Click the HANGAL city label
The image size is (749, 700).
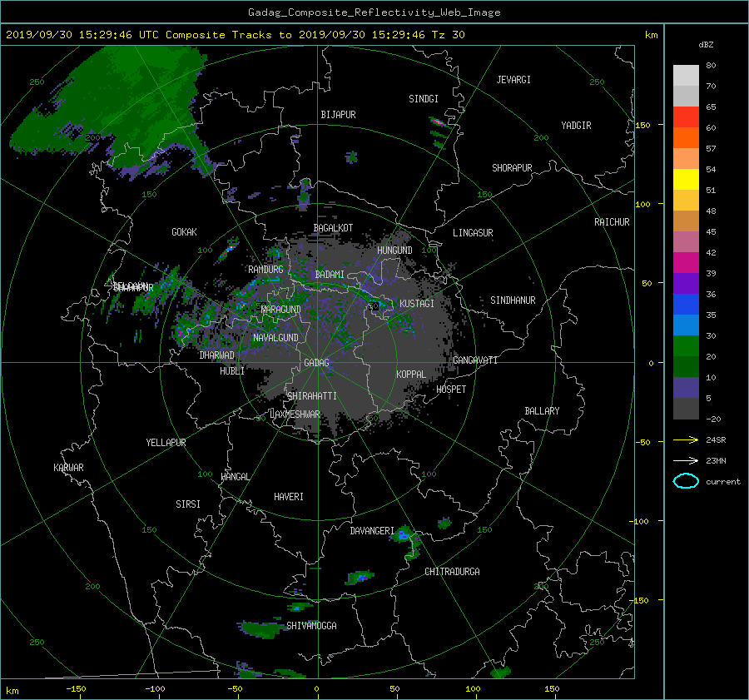235,477
